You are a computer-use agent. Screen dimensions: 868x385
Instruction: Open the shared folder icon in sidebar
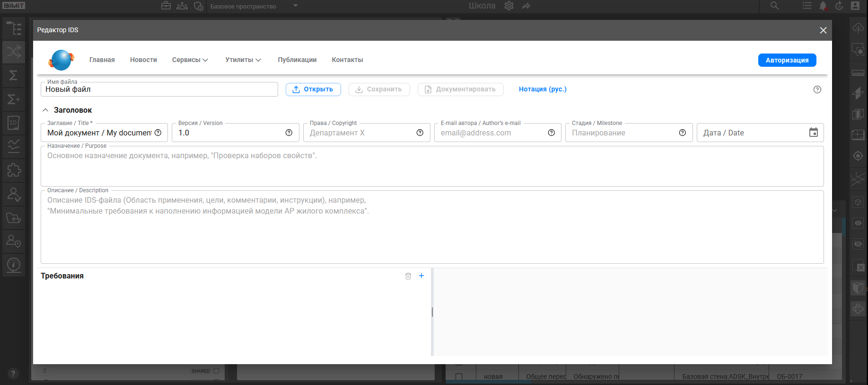point(14,218)
